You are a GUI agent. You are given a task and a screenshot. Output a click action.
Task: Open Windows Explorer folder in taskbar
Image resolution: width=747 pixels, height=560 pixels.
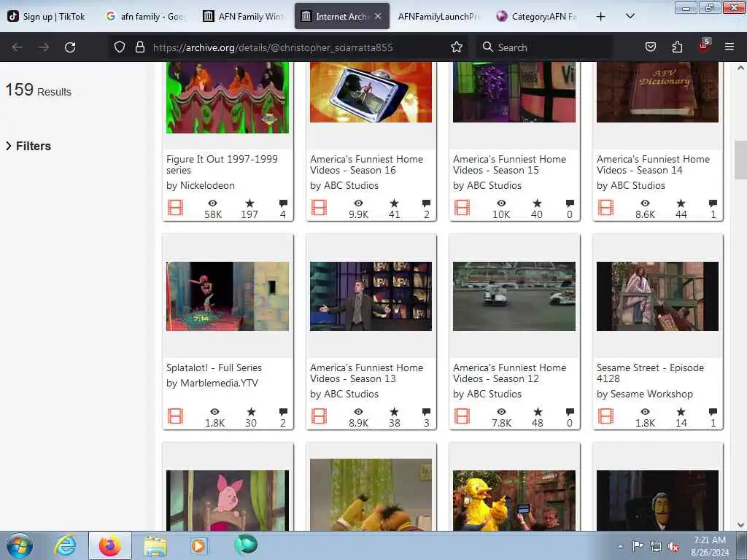point(155,545)
